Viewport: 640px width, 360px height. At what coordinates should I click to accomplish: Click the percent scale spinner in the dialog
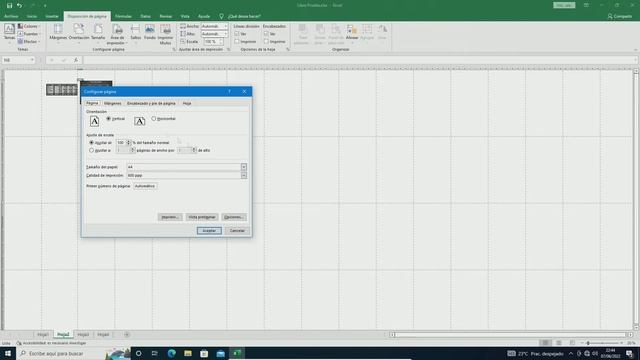[x=129, y=142]
